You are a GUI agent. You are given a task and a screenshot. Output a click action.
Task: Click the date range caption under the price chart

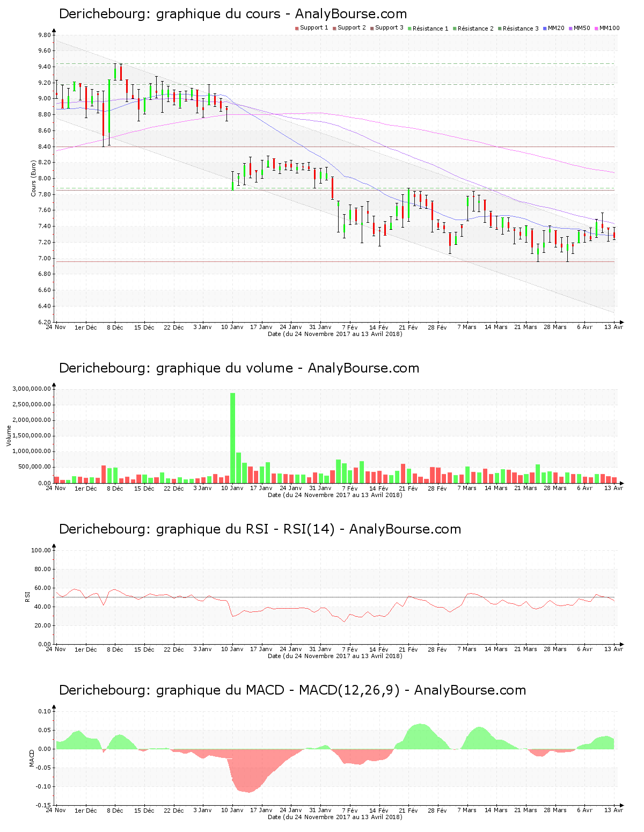[x=335, y=334]
